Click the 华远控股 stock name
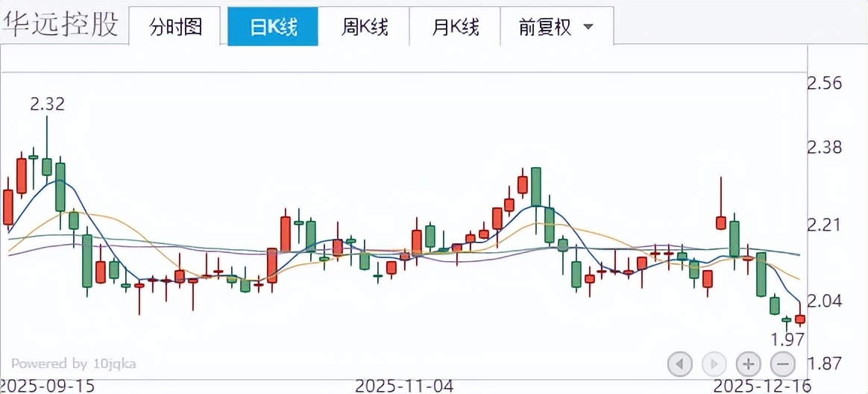868x394 pixels. pos(60,24)
